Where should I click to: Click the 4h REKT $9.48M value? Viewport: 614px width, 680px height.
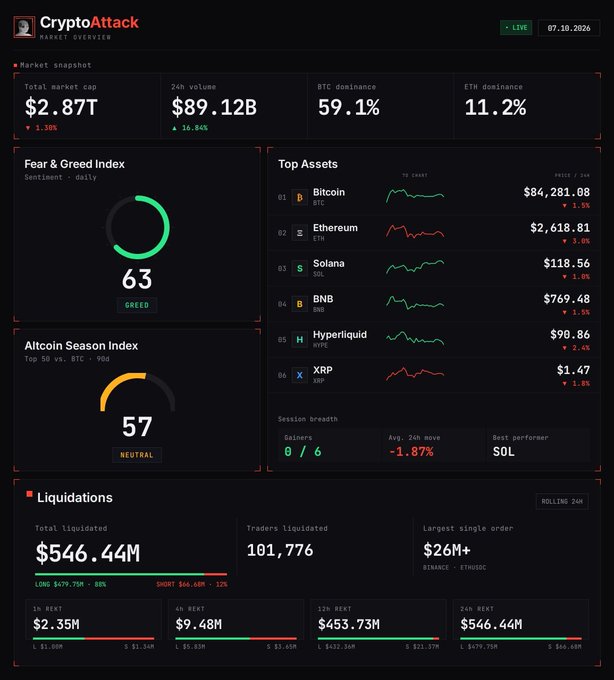coord(199,624)
